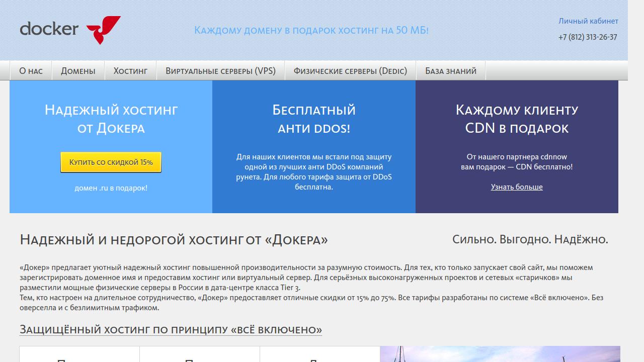Screen dimensions: 644x362
Task: Click the paragraph beginning «Докер» предлагает уютный
Action: coord(306,278)
